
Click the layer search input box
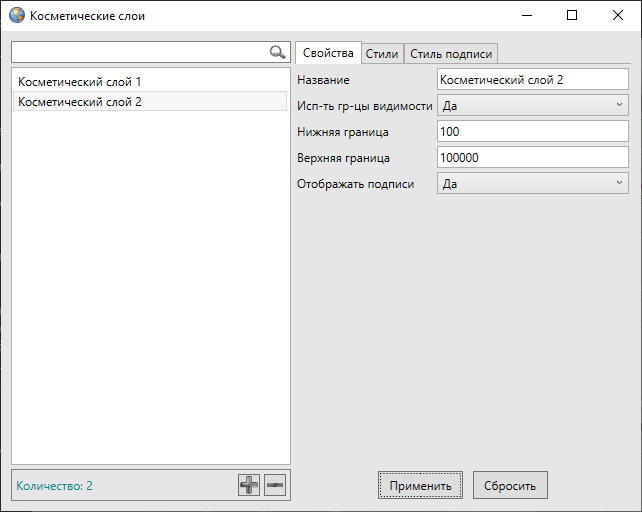[x=140, y=52]
